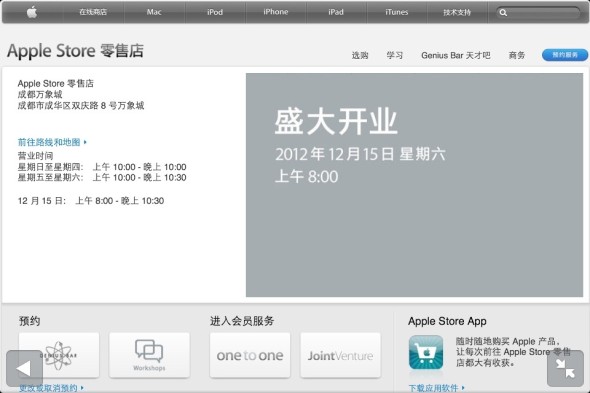Click 星期日至星期四 opening hours line
Image resolution: width=590 pixels, height=393 pixels.
pos(102,167)
